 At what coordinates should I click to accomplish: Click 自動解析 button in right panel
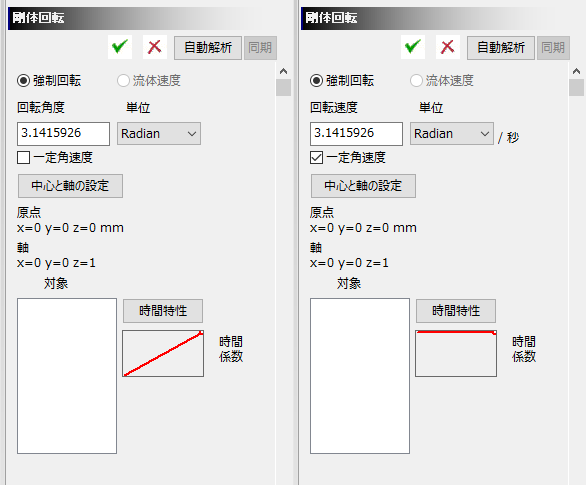[501, 47]
